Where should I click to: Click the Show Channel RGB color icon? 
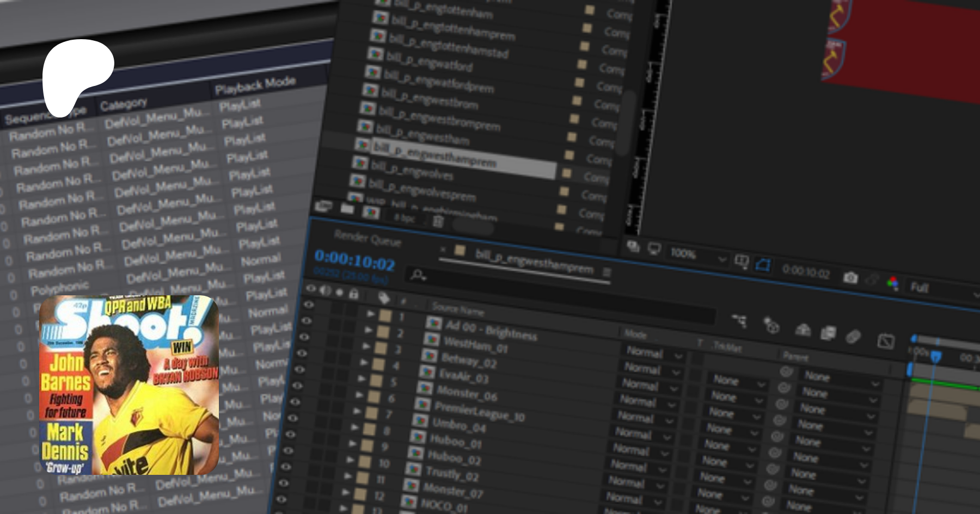(x=893, y=282)
